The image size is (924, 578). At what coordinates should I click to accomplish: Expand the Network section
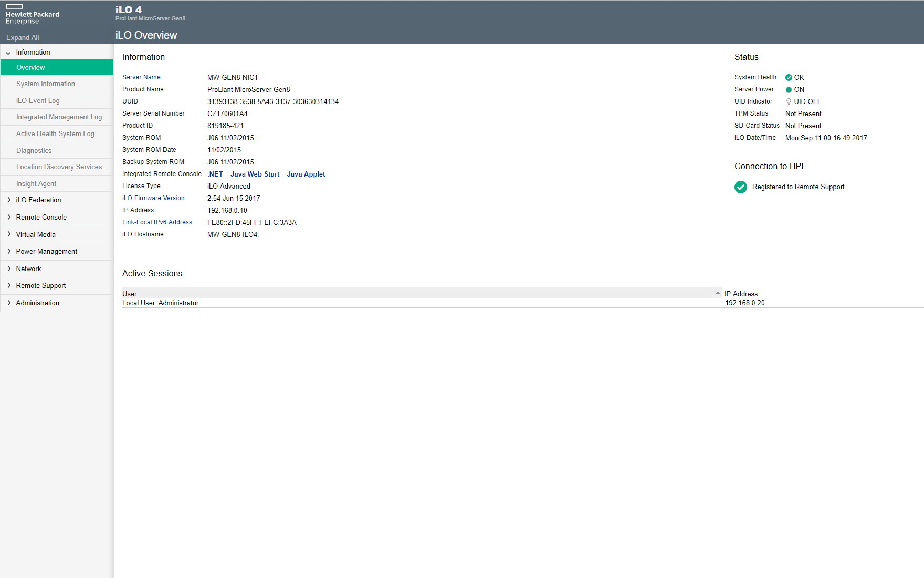point(9,269)
